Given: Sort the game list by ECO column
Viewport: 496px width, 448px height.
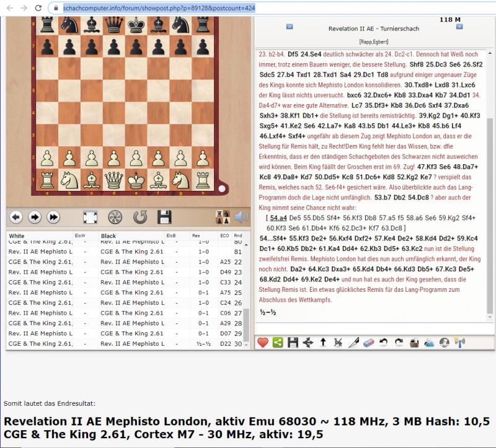Looking at the screenshot, I should point(224,236).
